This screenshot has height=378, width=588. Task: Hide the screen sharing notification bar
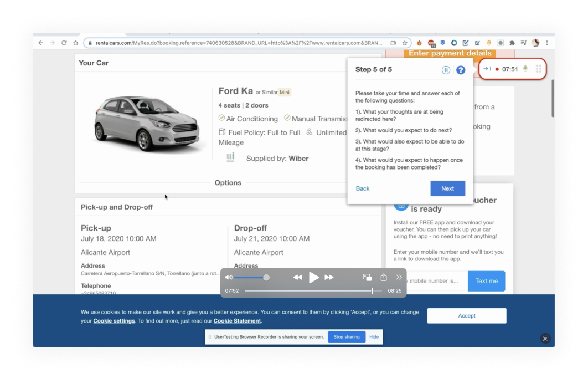(374, 337)
